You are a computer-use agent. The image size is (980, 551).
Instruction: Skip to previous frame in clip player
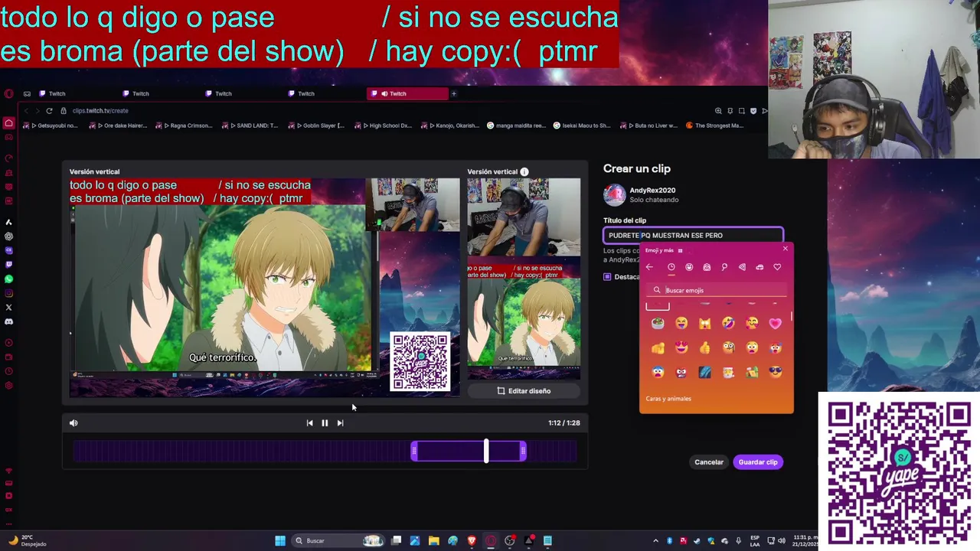click(x=309, y=422)
